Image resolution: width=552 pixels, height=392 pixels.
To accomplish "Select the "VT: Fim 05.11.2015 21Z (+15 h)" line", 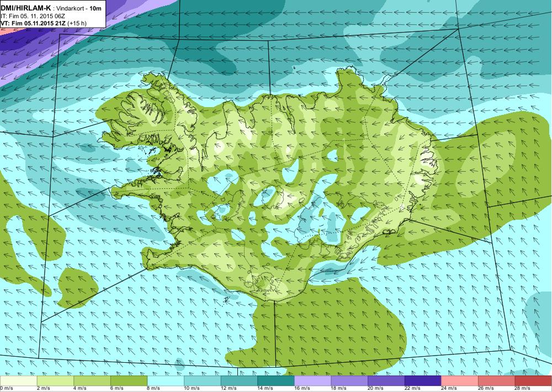I will click(43, 23).
